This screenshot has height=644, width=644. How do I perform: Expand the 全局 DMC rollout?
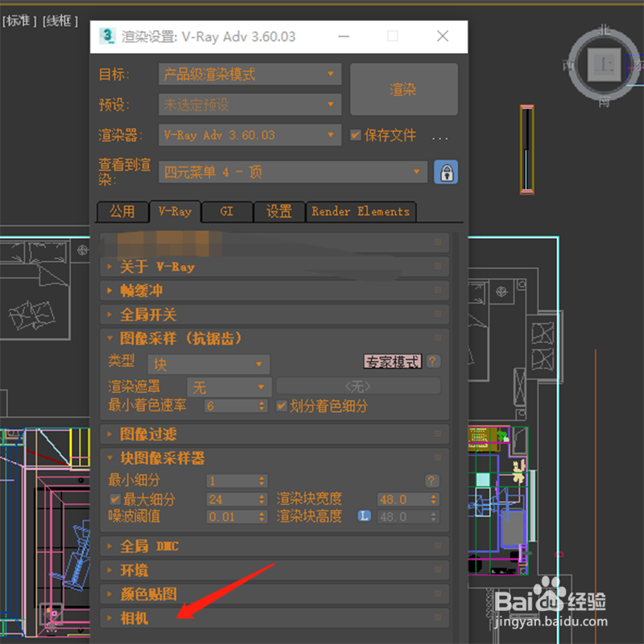pos(275,546)
